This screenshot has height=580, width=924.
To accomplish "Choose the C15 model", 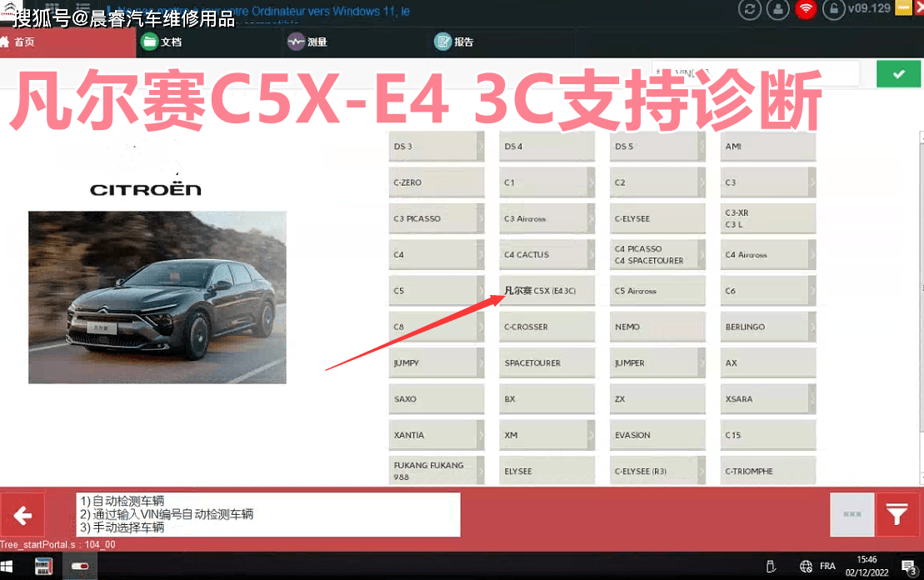I will 768,435.
